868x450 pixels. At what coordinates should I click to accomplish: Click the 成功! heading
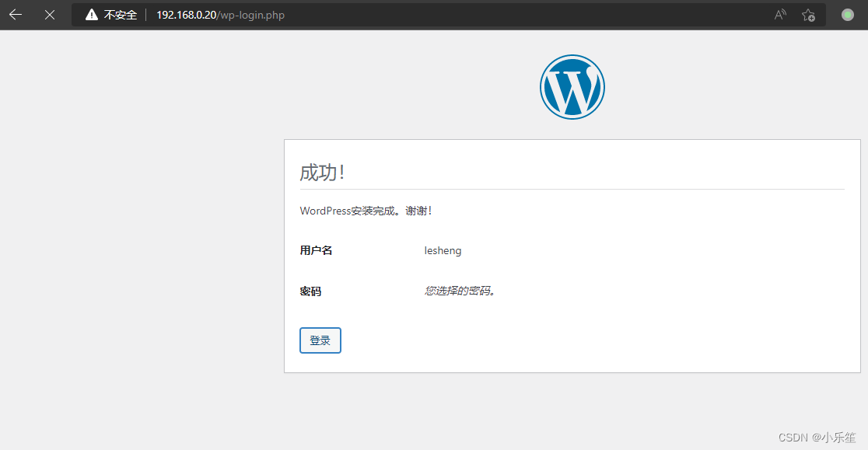pos(323,173)
